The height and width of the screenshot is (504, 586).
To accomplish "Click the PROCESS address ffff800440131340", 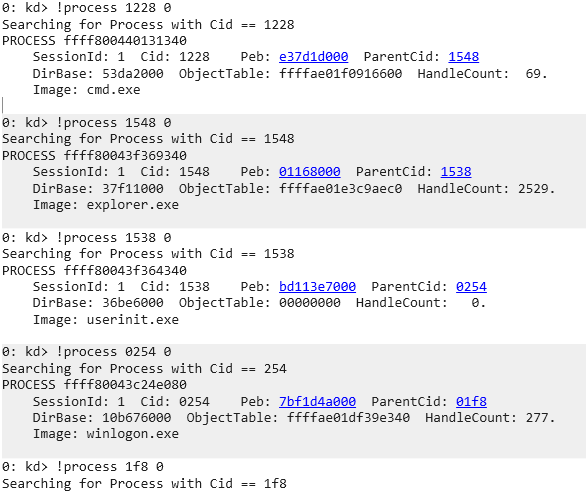I will point(125,40).
